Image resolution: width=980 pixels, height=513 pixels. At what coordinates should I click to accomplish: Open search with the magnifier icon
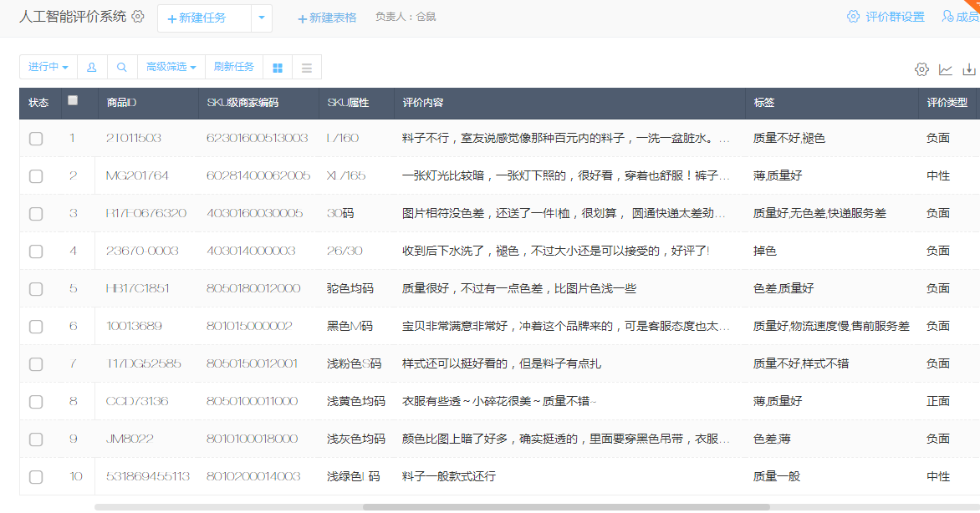pyautogui.click(x=121, y=67)
